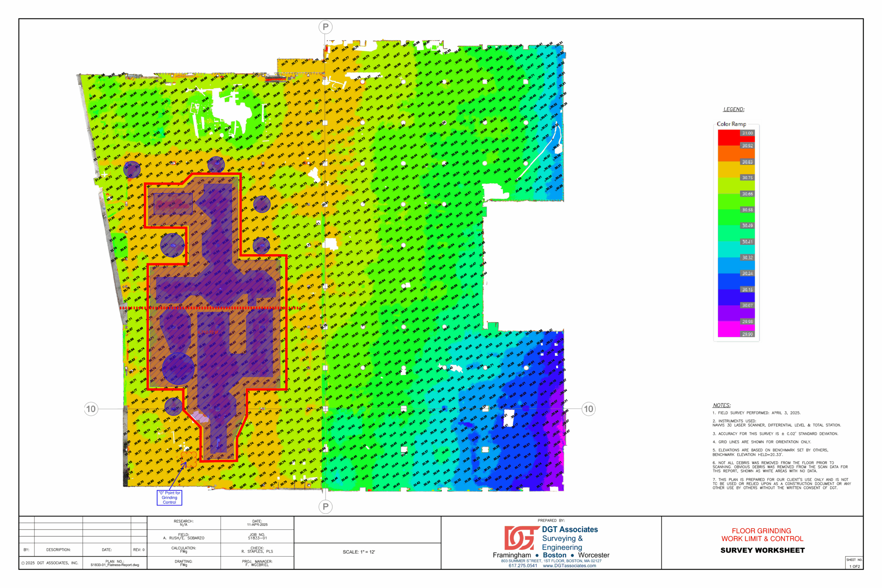Select the JOB NO. S1833-01 cell
Image resolution: width=882 pixels, height=588 pixels.
coord(257,536)
